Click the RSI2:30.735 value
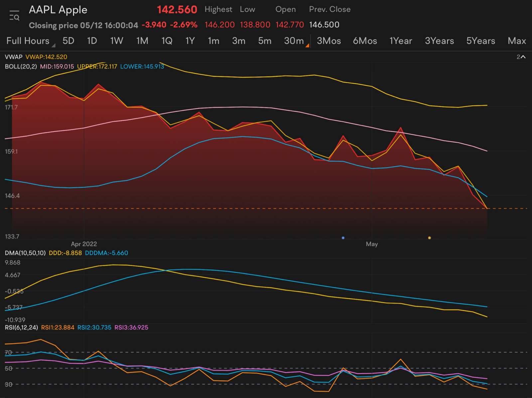Image resolution: width=532 pixels, height=398 pixels. (94, 328)
